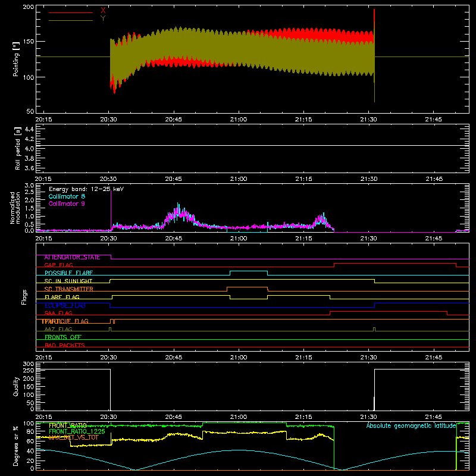The image size is (476, 476).
Task: Select the SAA_FLAG label
Action: [x=58, y=313]
